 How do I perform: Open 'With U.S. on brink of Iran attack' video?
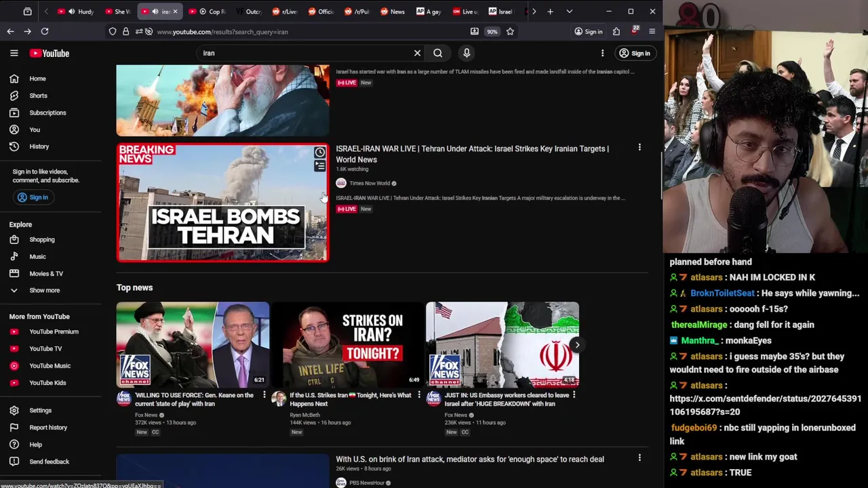(469, 459)
